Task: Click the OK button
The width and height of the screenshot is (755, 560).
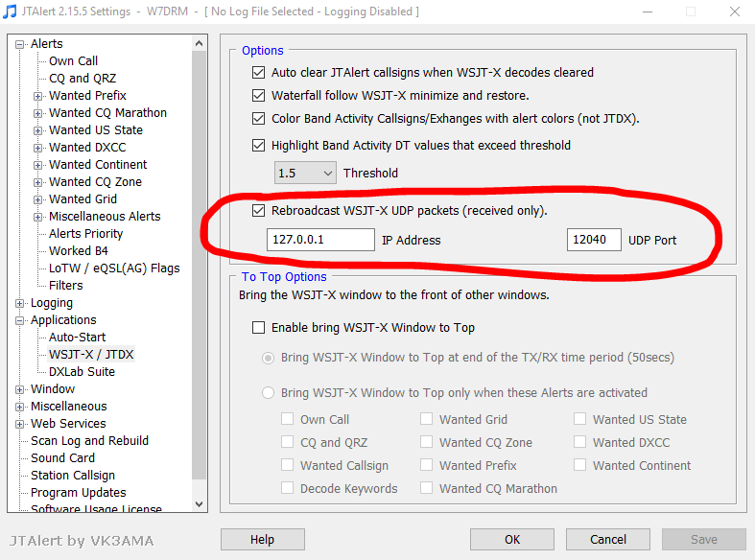Action: pyautogui.click(x=512, y=540)
